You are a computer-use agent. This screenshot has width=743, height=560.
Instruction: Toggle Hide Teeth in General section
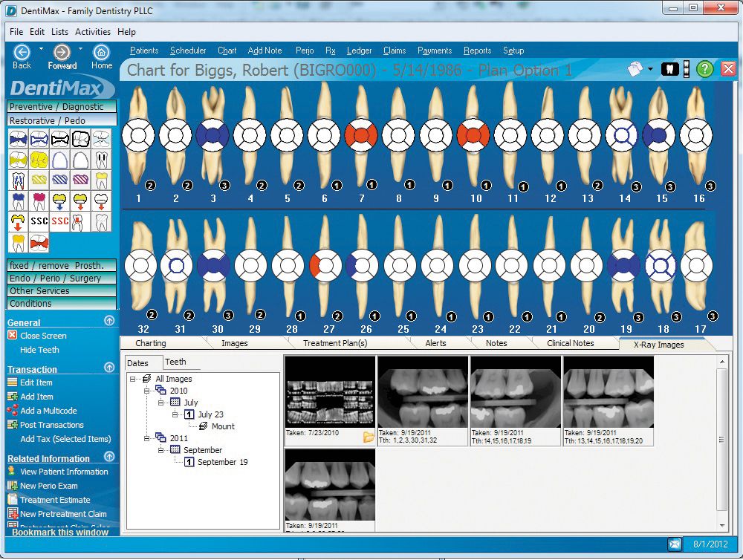39,350
